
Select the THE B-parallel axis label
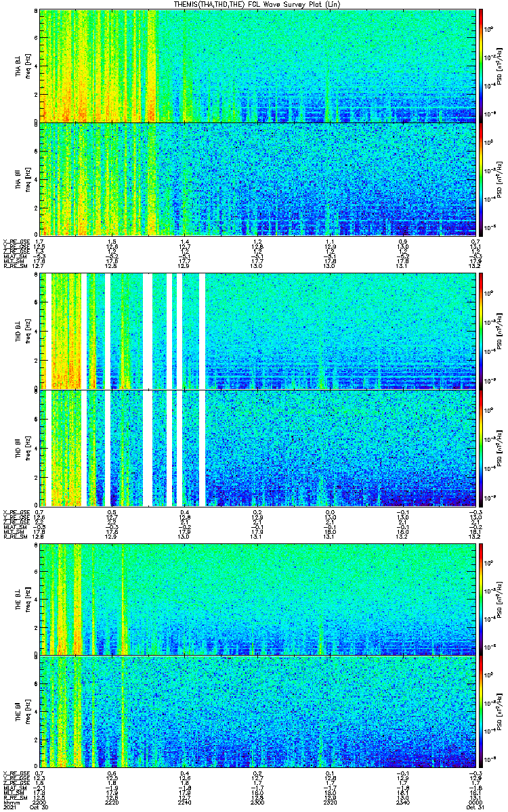point(18,713)
